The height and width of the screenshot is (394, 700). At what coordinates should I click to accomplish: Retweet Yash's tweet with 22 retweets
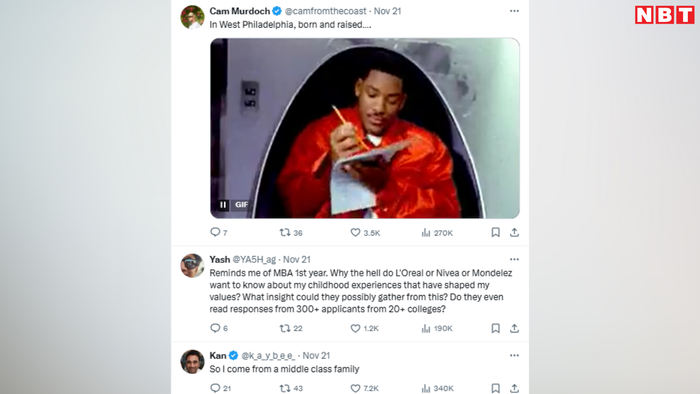(x=285, y=328)
